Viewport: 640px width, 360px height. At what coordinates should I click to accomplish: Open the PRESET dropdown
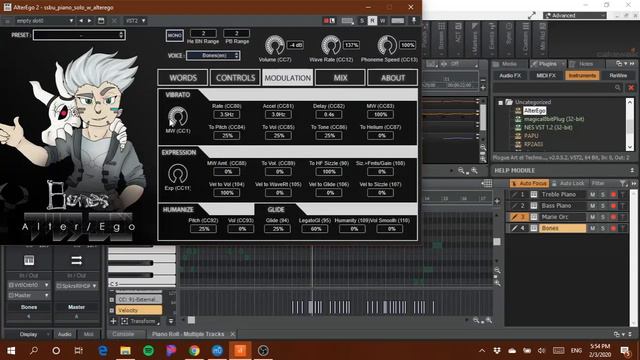(79, 35)
